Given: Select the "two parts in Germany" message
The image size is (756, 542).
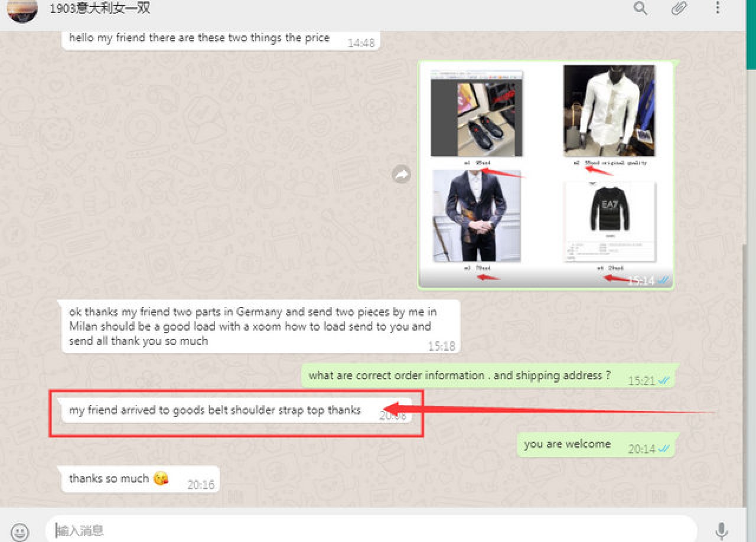Looking at the screenshot, I should [x=254, y=326].
